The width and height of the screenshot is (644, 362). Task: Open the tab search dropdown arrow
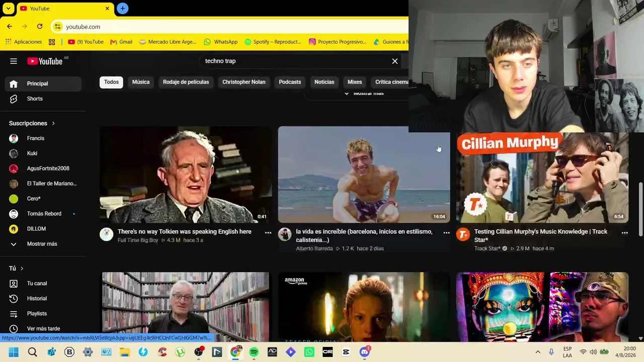click(x=9, y=9)
